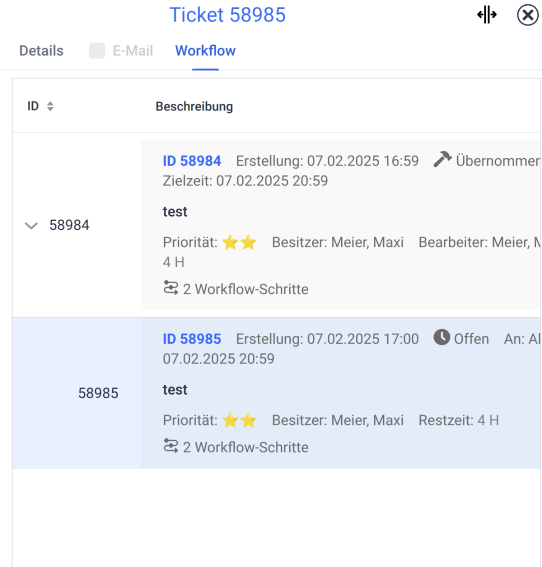Close the Ticket 58985 panel
The height and width of the screenshot is (567, 542).
528,15
